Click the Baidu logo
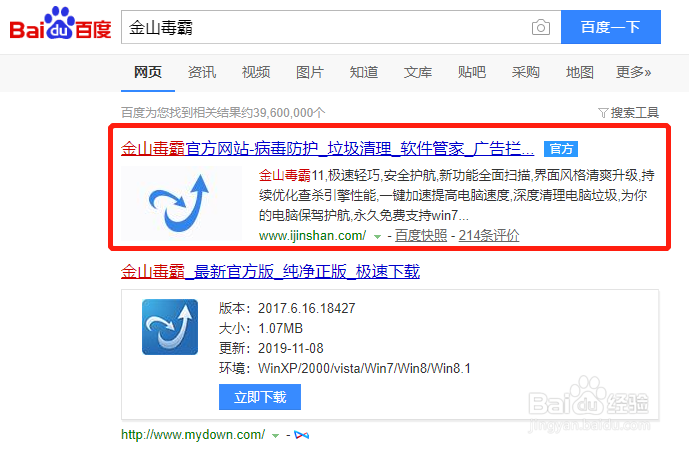The height and width of the screenshot is (449, 689). click(x=60, y=23)
